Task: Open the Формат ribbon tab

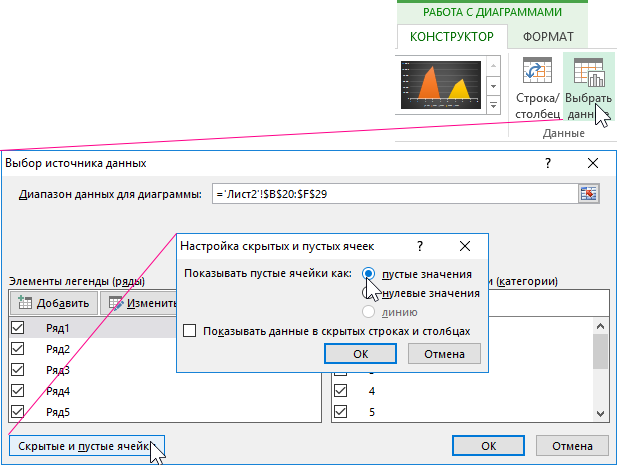Action: point(548,37)
